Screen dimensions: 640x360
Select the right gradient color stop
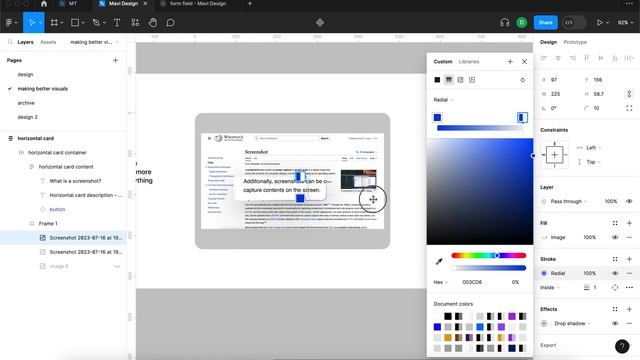[522, 118]
